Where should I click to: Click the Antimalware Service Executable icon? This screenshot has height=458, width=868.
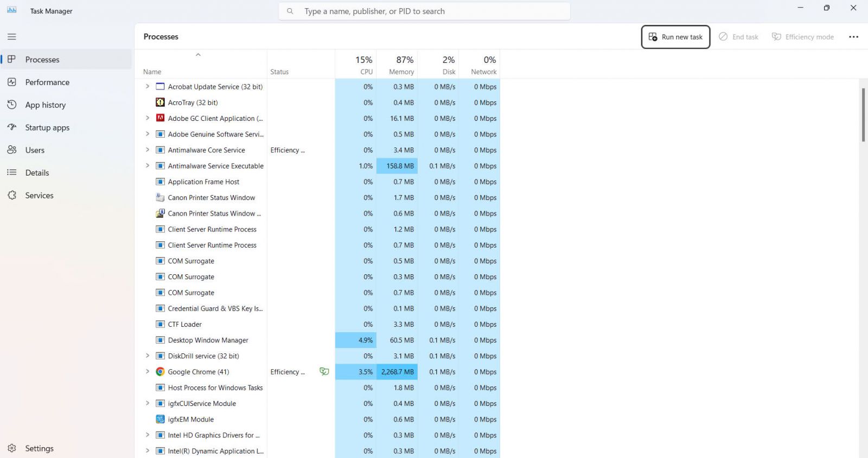coord(160,166)
